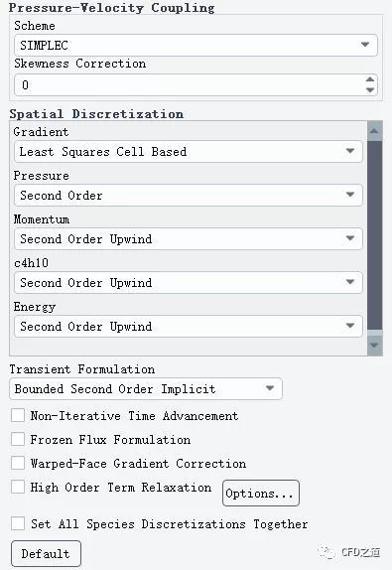The image size is (392, 570).
Task: Click the scroll-up arrow of Spatial Discretization list
Action: (375, 131)
